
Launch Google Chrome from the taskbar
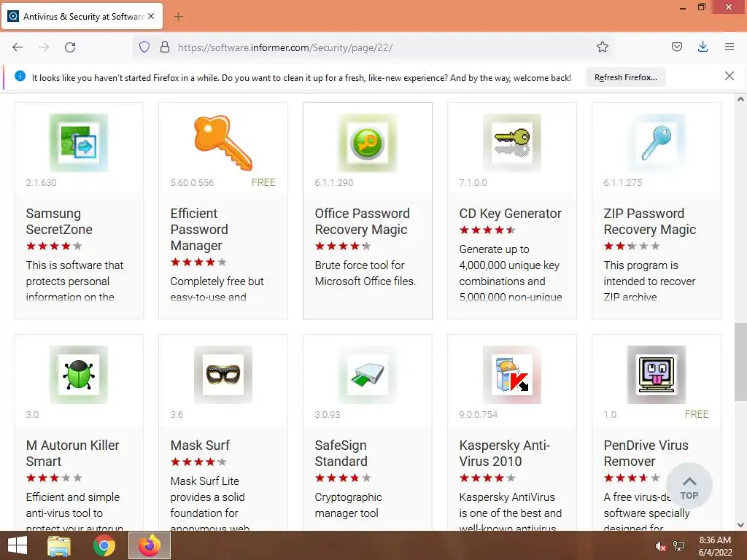pyautogui.click(x=104, y=545)
